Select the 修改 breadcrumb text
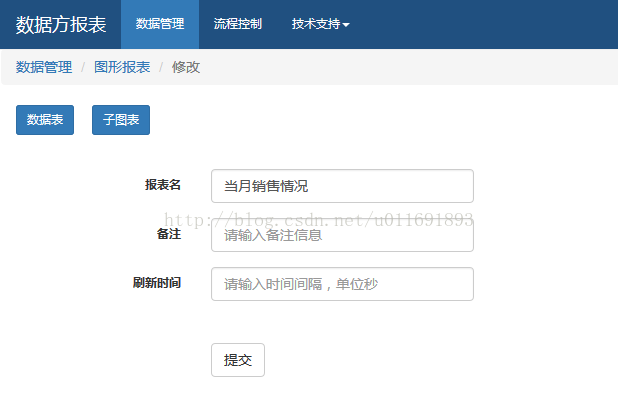The width and height of the screenshot is (618, 418). [x=186, y=67]
